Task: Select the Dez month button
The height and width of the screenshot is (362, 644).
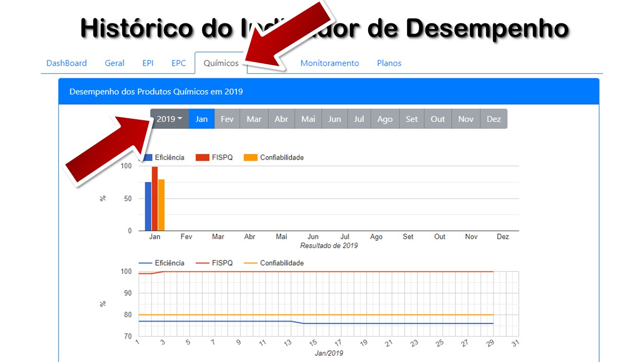Action: point(494,119)
